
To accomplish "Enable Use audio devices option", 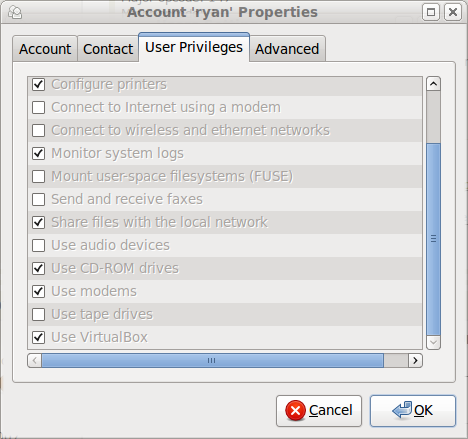I will 39,246.
